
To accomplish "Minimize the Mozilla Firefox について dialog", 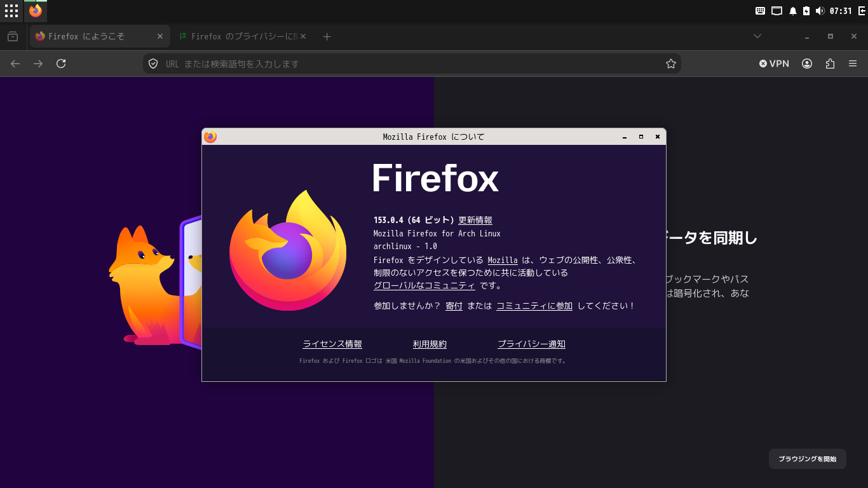I will pyautogui.click(x=625, y=137).
